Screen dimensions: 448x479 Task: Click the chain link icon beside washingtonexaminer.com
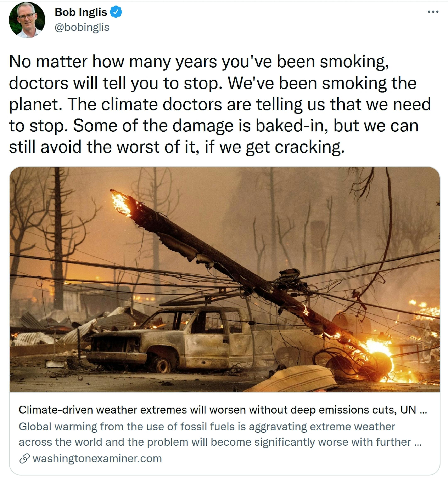tap(24, 458)
